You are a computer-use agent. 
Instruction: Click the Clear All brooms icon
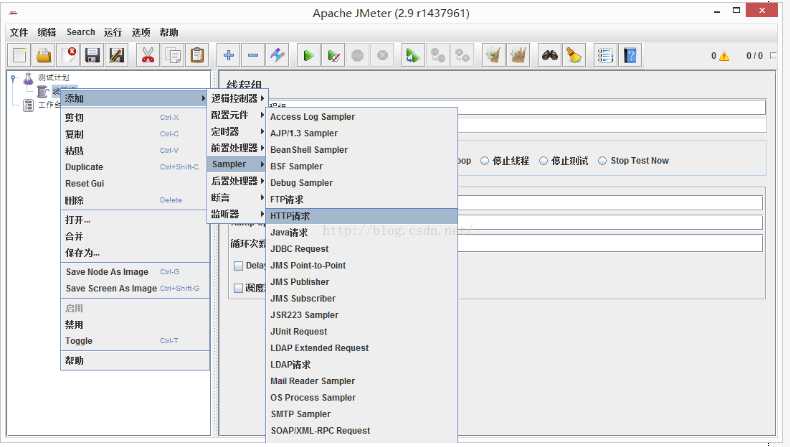click(x=518, y=55)
